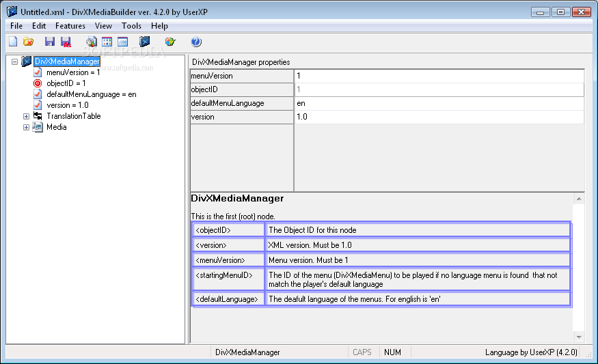Select the 'menuVersion = 1' tree row
Screen dimensions: 598x364
(73, 72)
